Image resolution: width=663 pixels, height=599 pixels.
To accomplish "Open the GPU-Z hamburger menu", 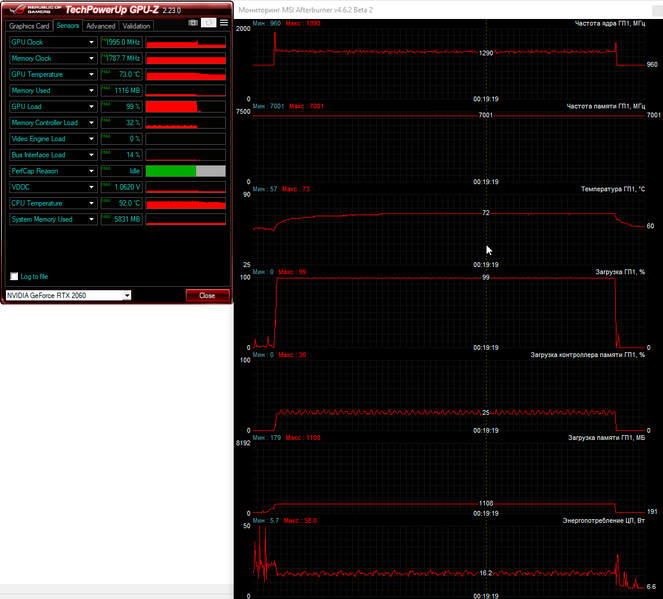I will pyautogui.click(x=224, y=23).
